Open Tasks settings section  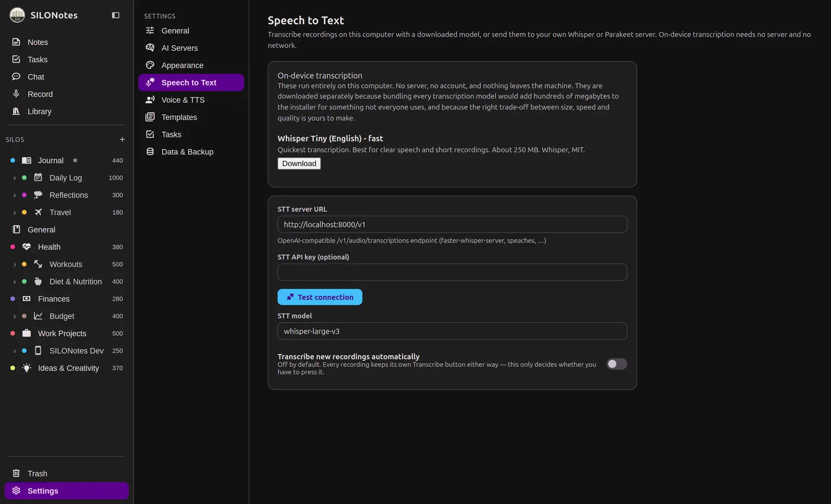coord(191,134)
